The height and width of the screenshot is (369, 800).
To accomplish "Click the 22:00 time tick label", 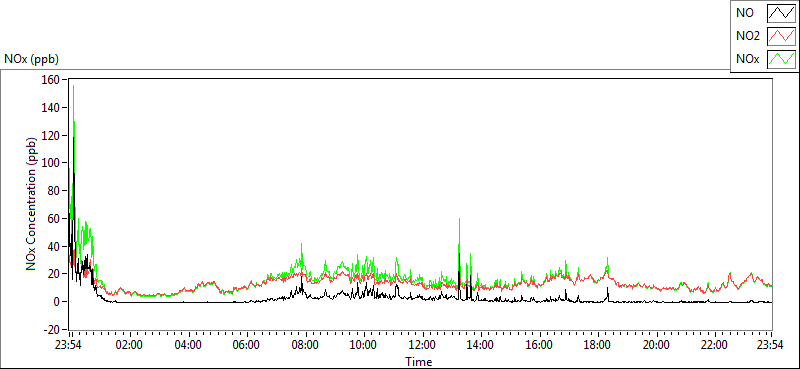I will point(714,344).
